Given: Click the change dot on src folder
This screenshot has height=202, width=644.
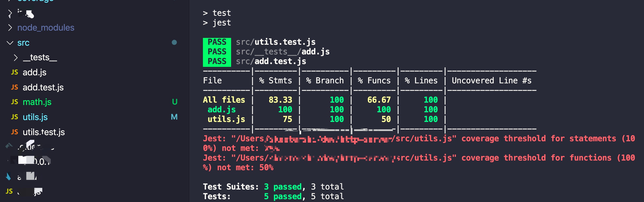Looking at the screenshot, I should [174, 43].
